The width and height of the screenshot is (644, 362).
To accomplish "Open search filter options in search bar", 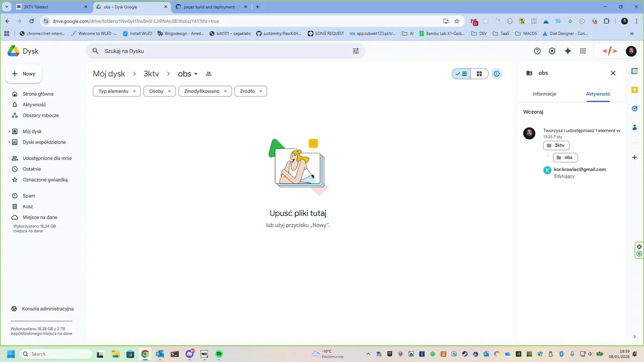I will [x=356, y=51].
